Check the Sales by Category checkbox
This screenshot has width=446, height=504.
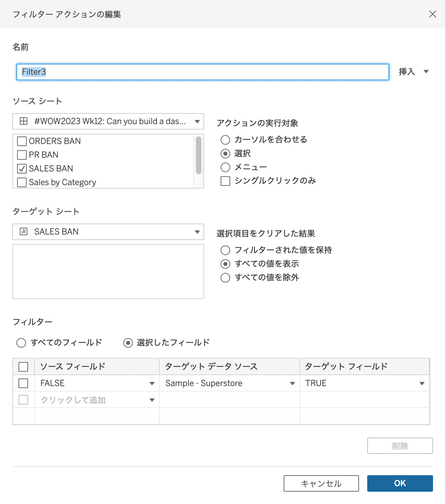(x=21, y=182)
